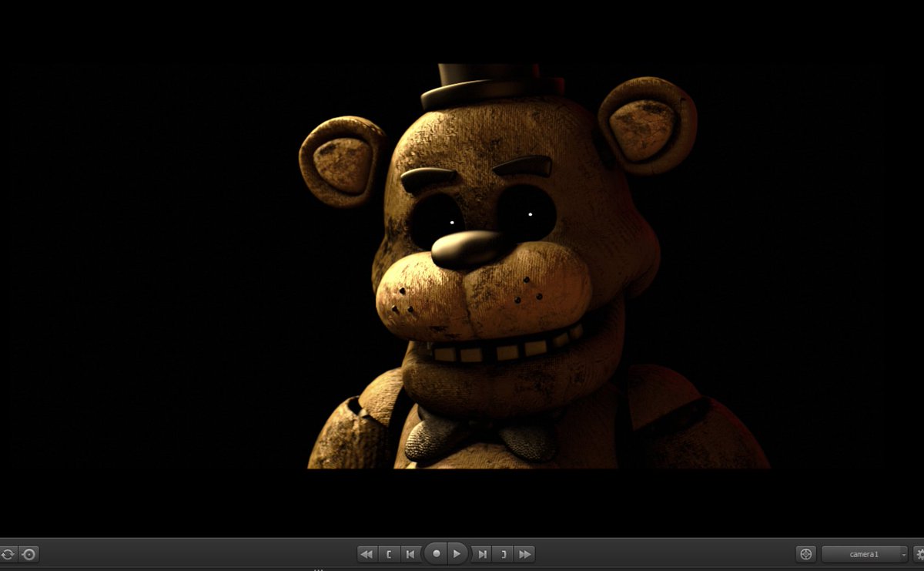The height and width of the screenshot is (571, 924).
Task: Open the camera1 dropdown arrow
Action: (x=902, y=553)
